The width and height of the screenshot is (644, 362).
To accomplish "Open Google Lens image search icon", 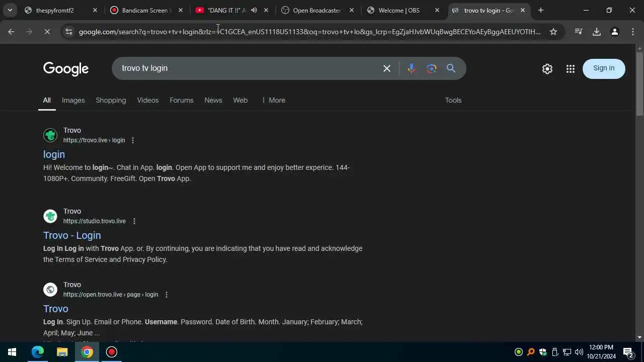I will click(432, 68).
